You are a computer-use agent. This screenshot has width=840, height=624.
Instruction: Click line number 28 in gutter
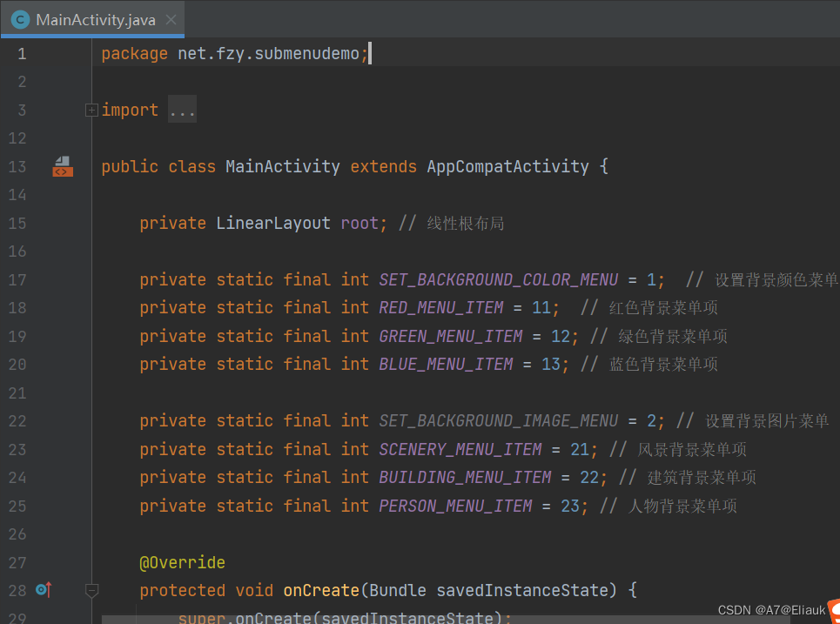pos(17,590)
